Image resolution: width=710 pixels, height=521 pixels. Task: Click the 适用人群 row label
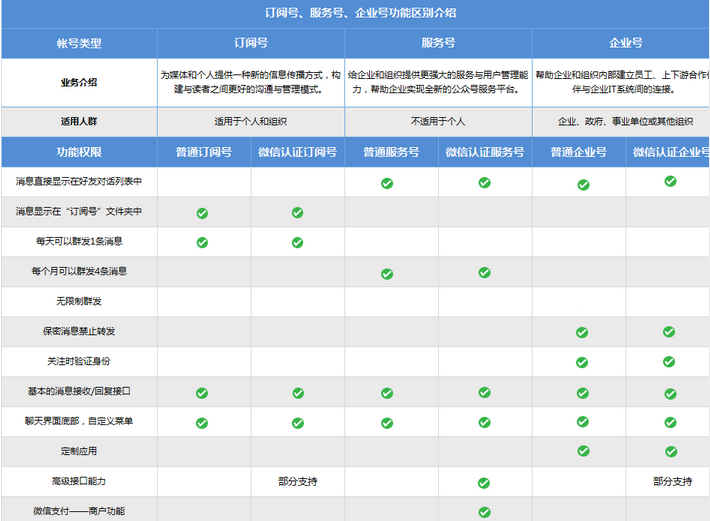point(79,121)
